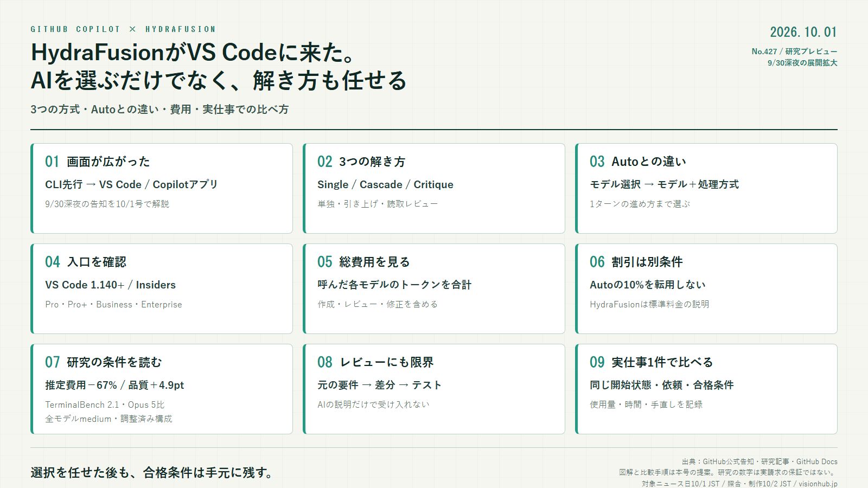Click the text CLI先行 → VS Code / Copilotアプリ

coord(131,184)
